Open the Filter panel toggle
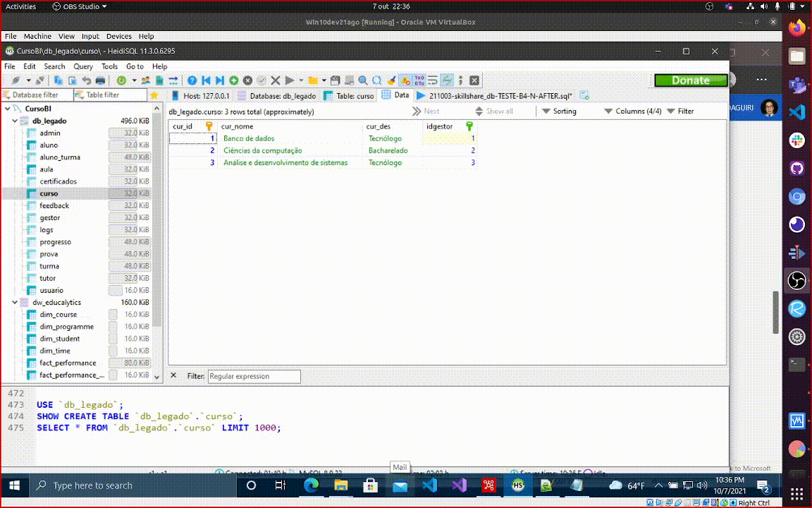 tap(680, 111)
